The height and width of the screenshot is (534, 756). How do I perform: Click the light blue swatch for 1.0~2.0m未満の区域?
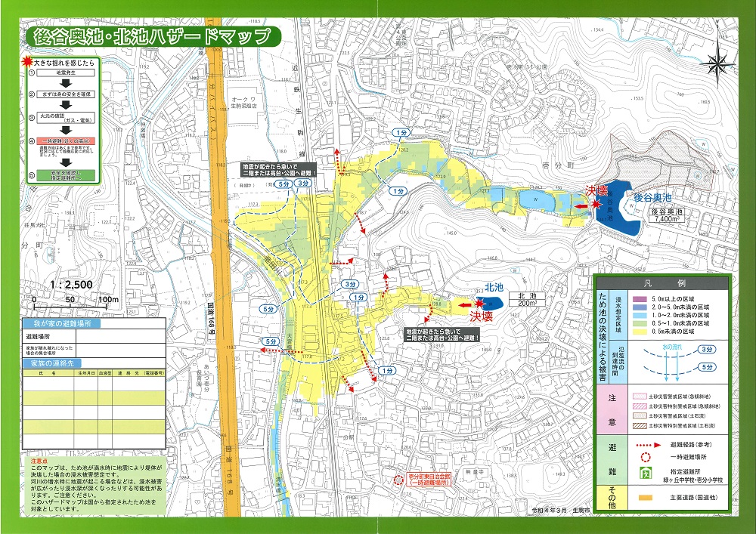pyautogui.click(x=640, y=315)
